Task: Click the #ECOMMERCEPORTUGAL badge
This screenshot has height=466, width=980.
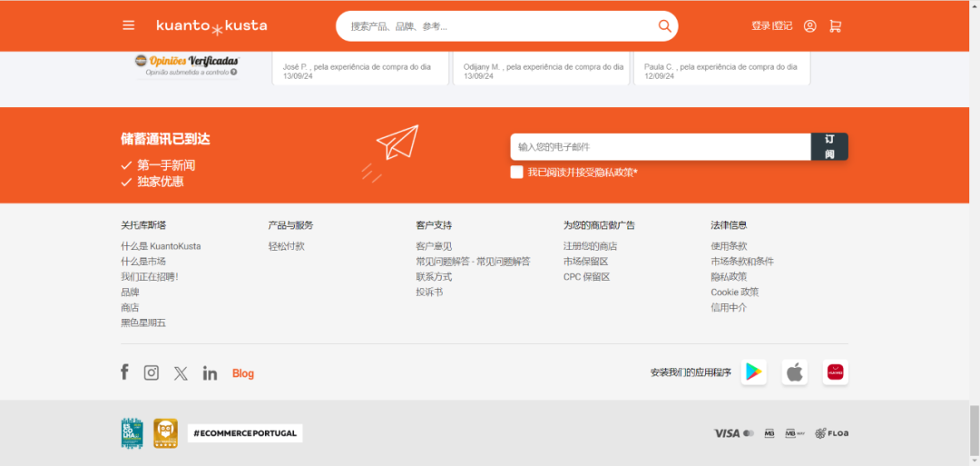Action: (x=245, y=433)
